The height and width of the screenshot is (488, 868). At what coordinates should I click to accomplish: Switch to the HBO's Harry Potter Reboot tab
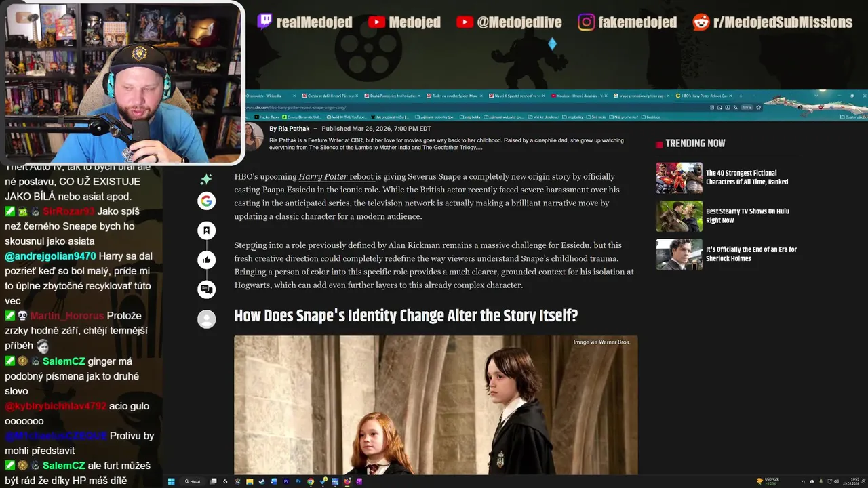click(x=702, y=96)
